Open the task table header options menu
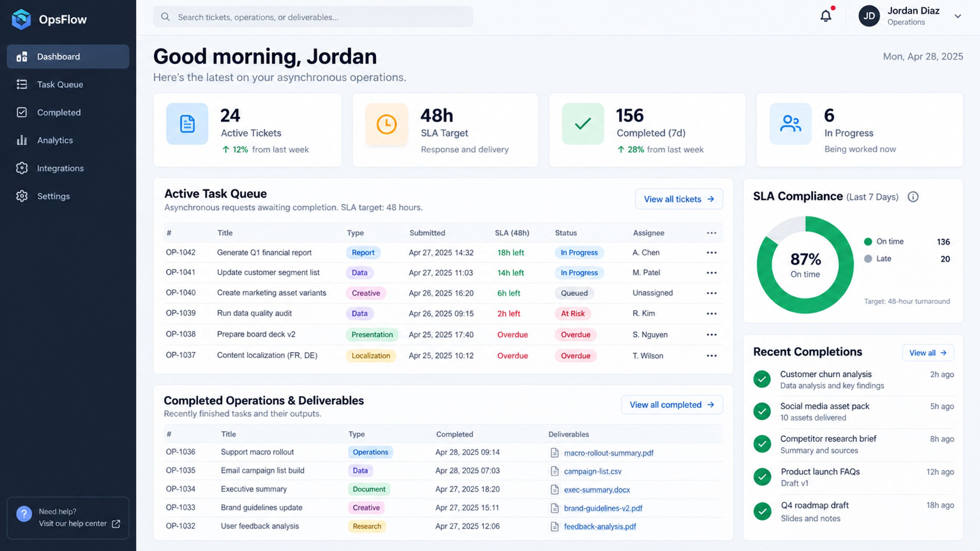 tap(712, 233)
